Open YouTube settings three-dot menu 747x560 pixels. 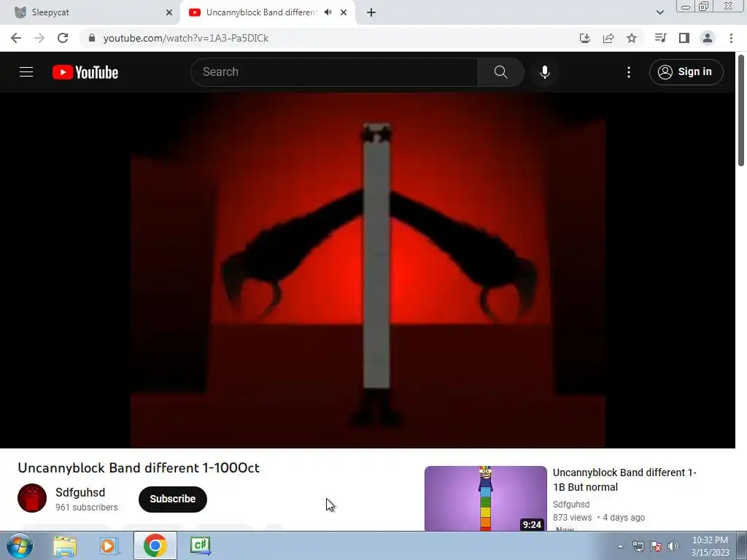pos(629,72)
